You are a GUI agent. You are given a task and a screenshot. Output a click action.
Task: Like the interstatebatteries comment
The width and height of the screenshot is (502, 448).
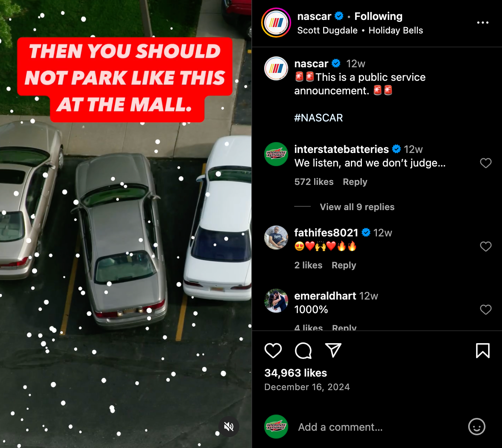[x=486, y=163]
